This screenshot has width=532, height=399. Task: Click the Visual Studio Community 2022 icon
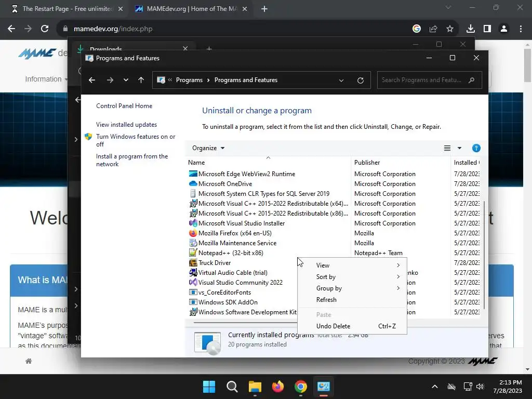click(x=193, y=282)
